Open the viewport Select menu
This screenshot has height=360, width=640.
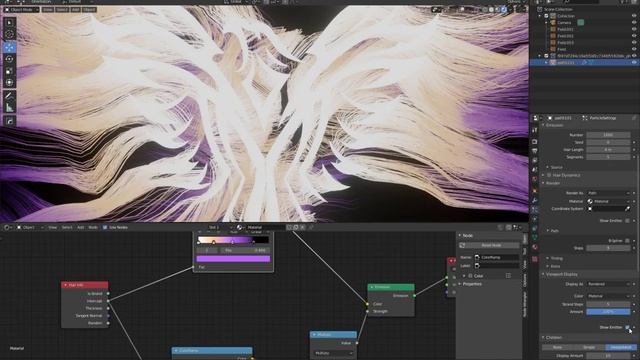tap(62, 9)
